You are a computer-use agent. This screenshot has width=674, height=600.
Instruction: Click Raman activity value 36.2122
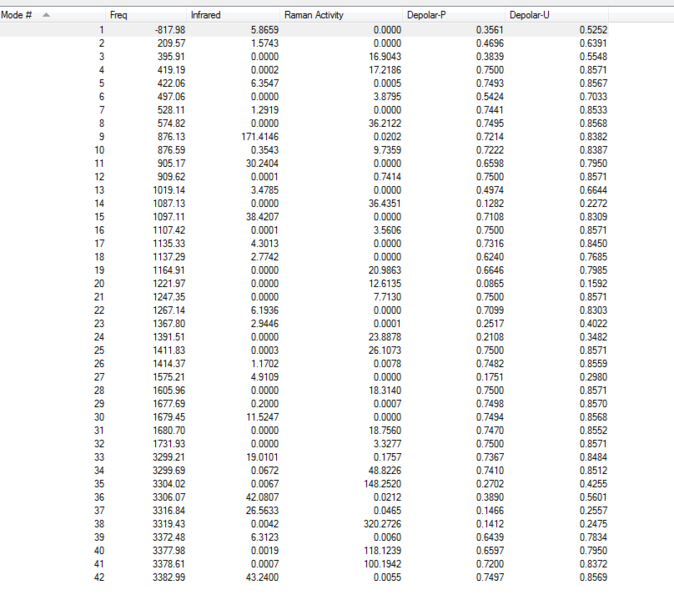click(x=385, y=123)
